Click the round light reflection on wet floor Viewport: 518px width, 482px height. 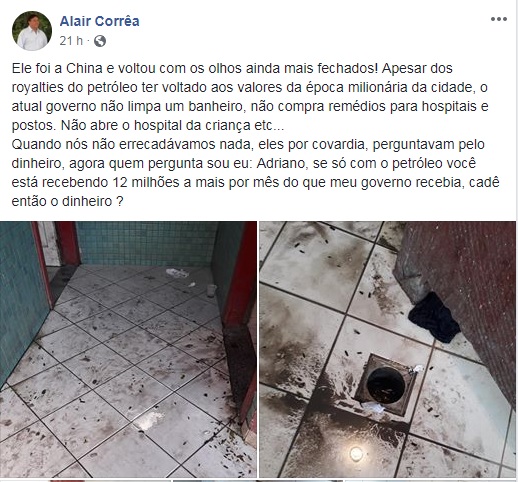point(356,454)
